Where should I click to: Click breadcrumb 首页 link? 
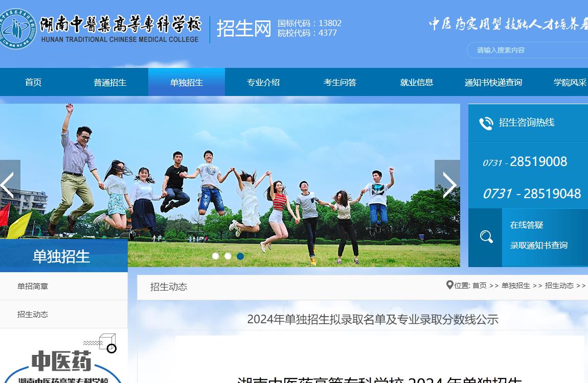(479, 285)
